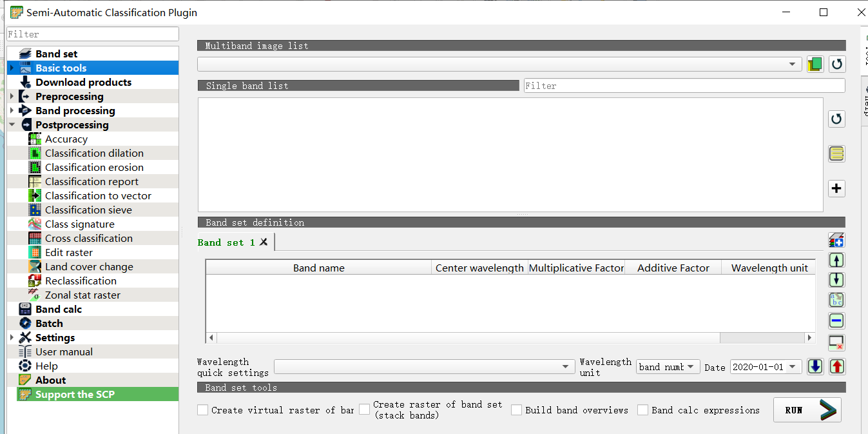
Task: Expand the Band processing tree node
Action: coord(12,110)
